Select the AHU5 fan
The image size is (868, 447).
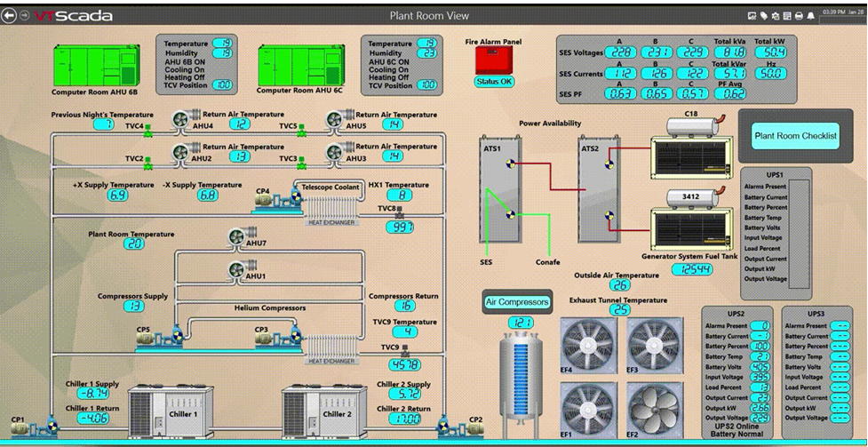[x=338, y=120]
